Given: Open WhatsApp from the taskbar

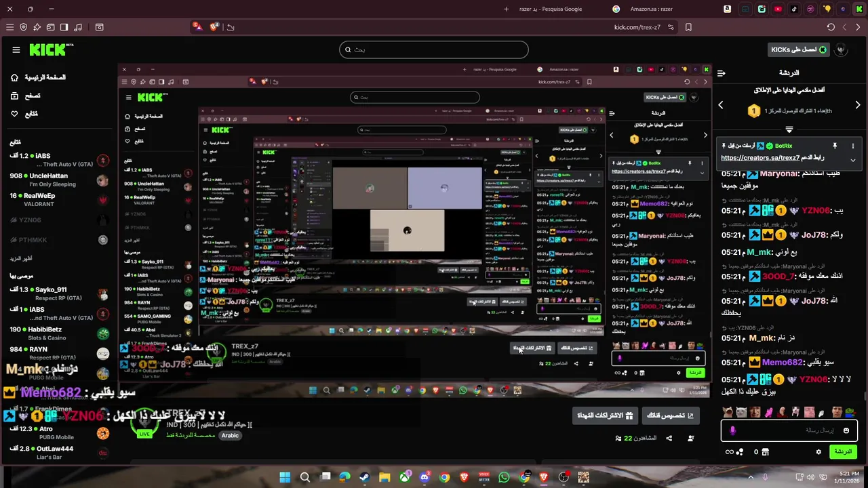Looking at the screenshot, I should point(504,477).
